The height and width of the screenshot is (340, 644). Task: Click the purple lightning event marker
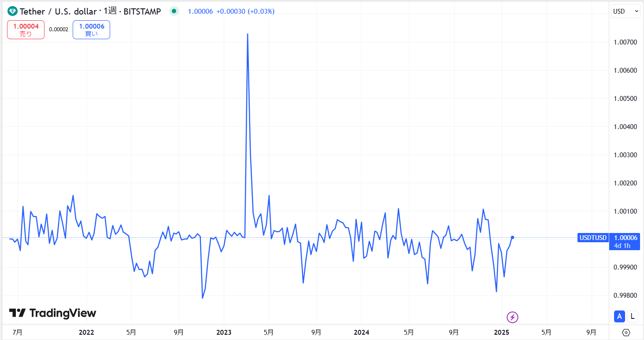512,317
